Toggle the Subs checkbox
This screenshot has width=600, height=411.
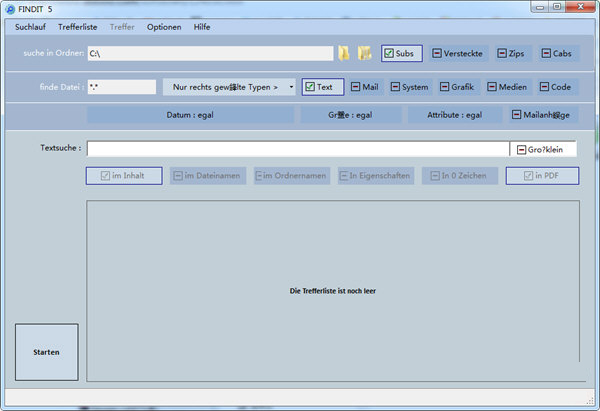click(401, 53)
